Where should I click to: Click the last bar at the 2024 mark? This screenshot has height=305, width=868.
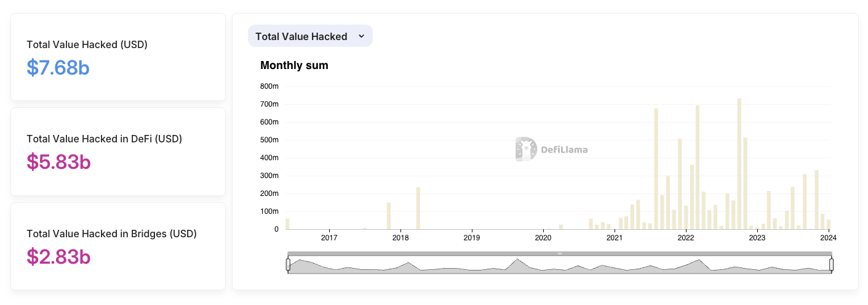coord(829,224)
